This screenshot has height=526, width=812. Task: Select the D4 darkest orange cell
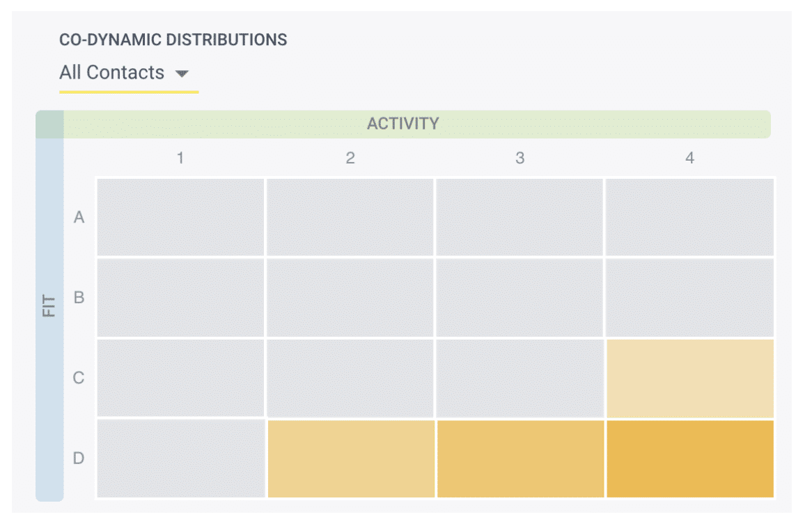[690, 459]
